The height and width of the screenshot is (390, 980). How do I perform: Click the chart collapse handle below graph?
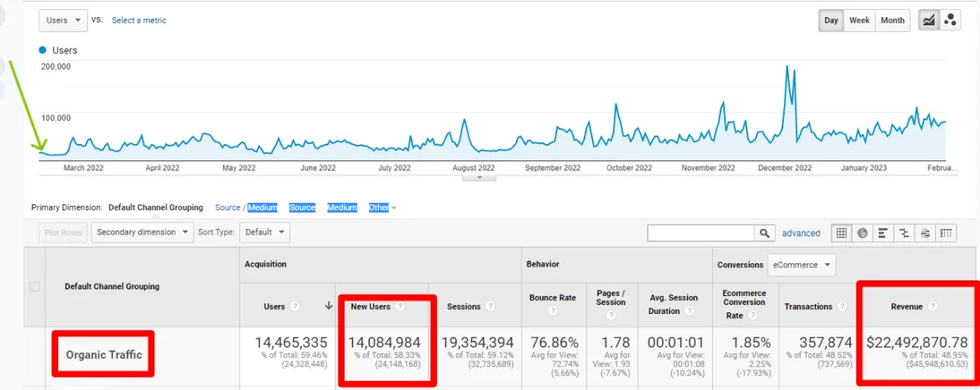coord(479,177)
